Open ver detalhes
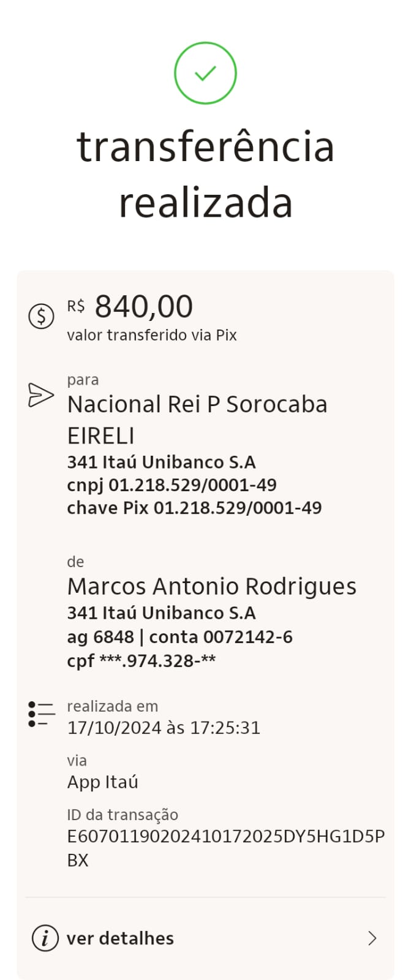The height and width of the screenshot is (980, 411). (x=120, y=938)
